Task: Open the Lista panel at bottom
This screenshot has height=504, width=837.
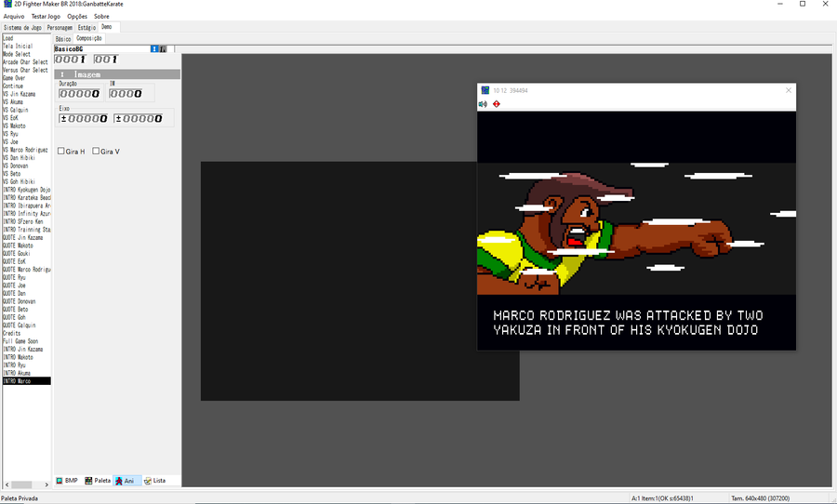Action: (x=155, y=481)
